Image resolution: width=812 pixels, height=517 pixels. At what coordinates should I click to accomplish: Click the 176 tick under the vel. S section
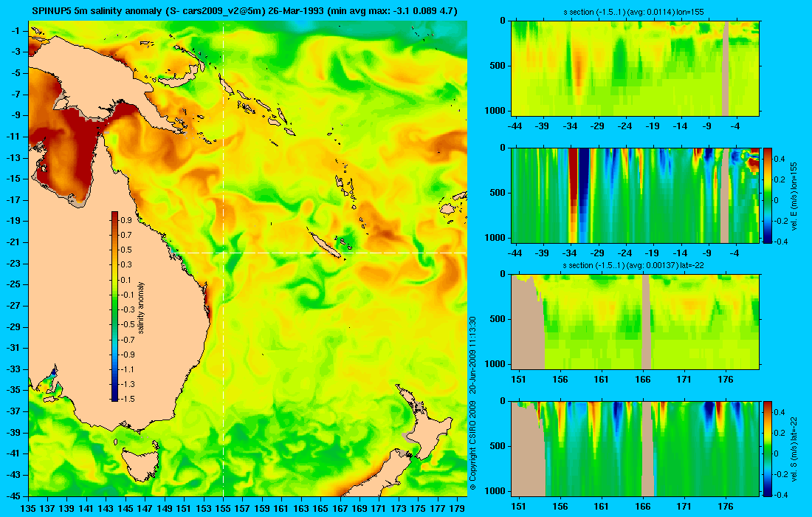pos(726,506)
